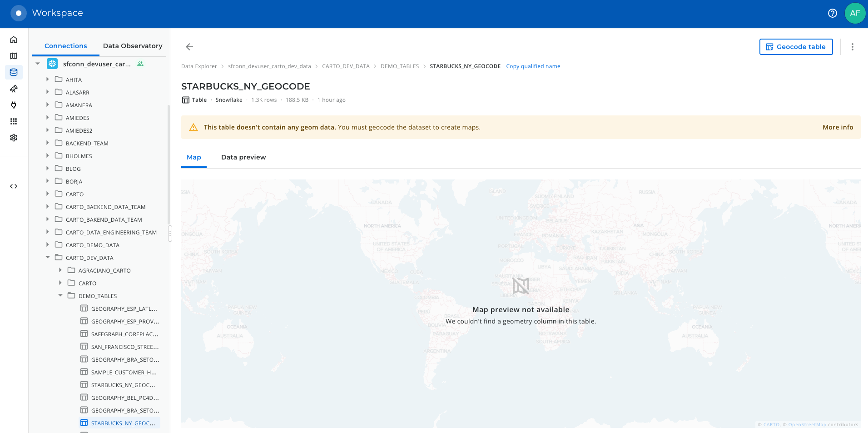Click the BLOG folder icon
The image size is (868, 433).
59,168
